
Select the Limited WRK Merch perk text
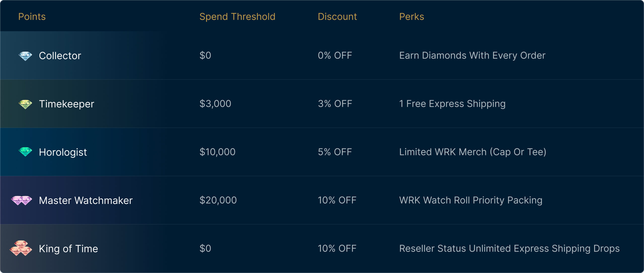tap(473, 152)
